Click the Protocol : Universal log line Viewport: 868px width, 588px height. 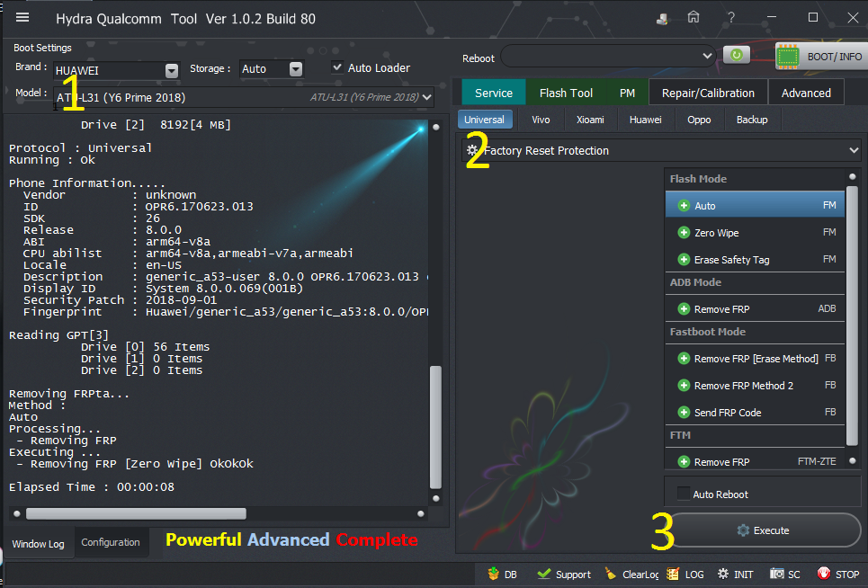pos(80,148)
